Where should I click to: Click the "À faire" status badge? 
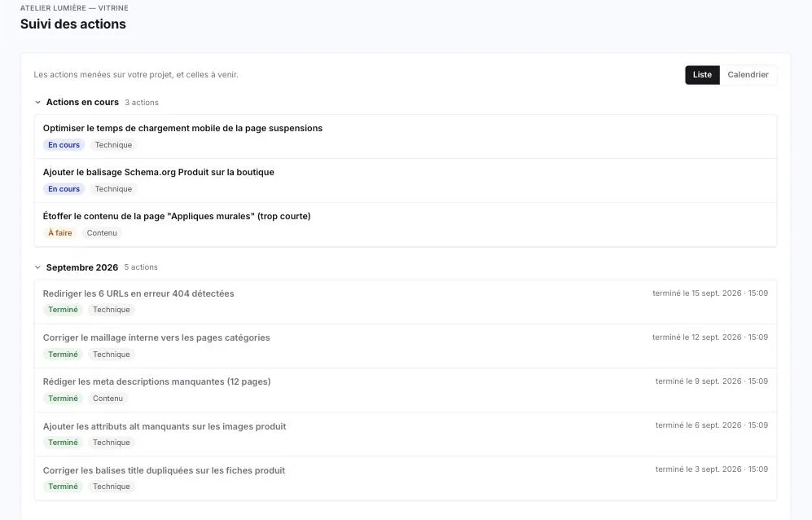coord(60,233)
